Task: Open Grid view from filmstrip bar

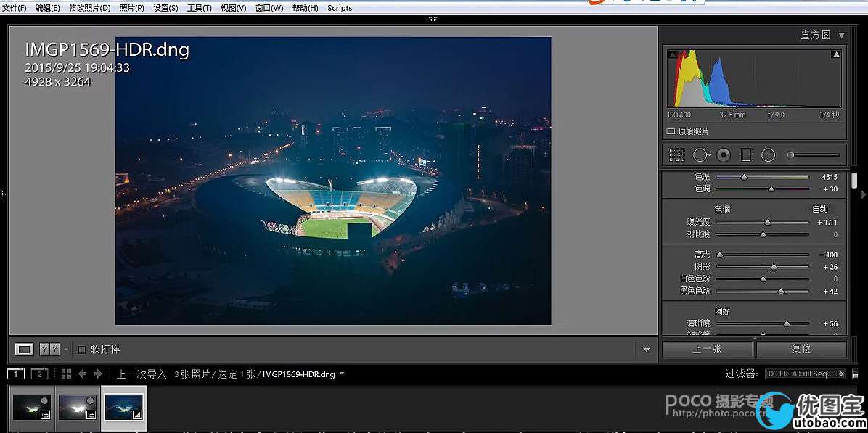Action: click(67, 374)
